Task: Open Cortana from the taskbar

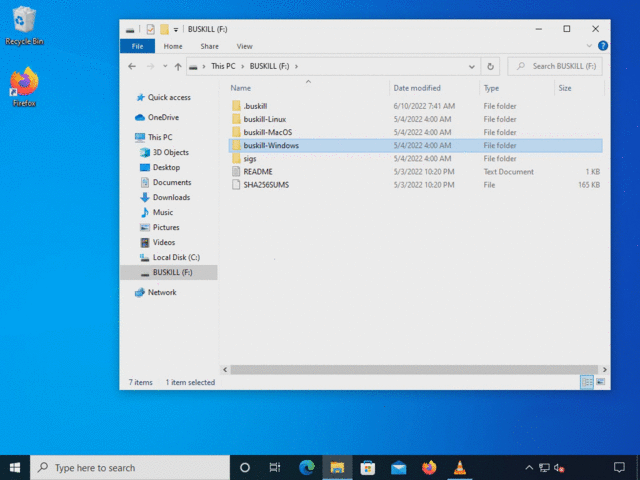Action: (x=244, y=467)
